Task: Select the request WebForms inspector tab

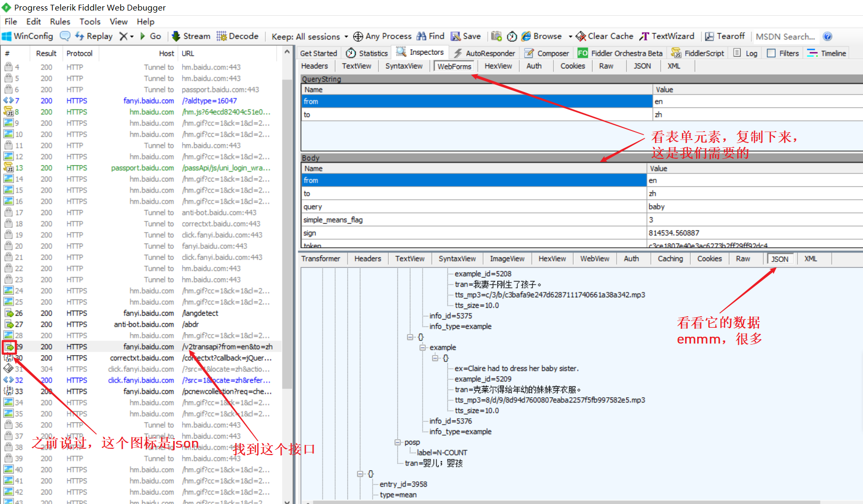Action: 454,66
